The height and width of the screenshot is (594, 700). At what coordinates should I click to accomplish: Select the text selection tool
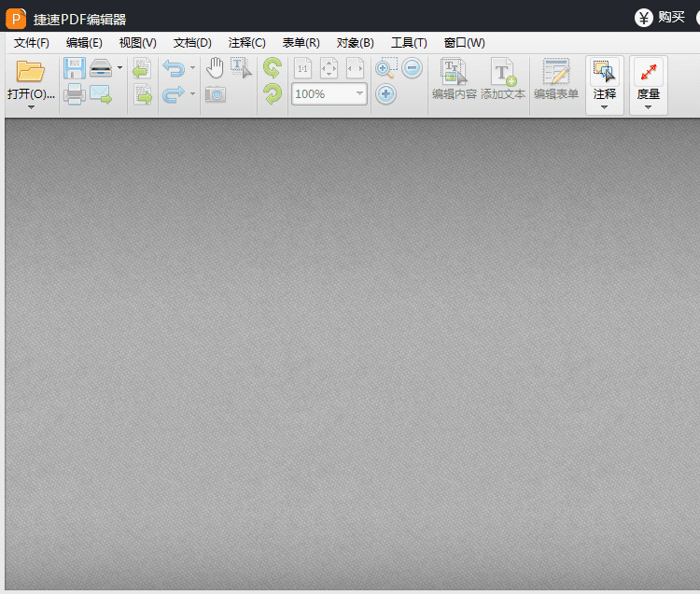click(x=241, y=67)
